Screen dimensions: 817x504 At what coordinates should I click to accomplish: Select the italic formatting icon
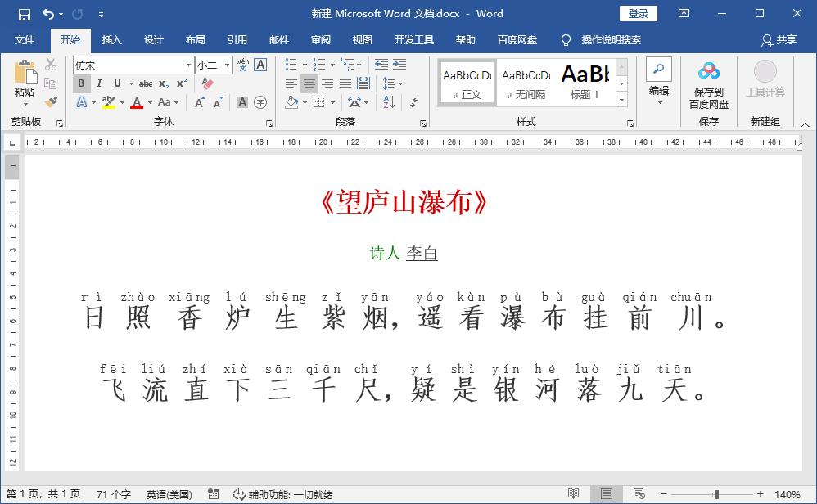(100, 83)
